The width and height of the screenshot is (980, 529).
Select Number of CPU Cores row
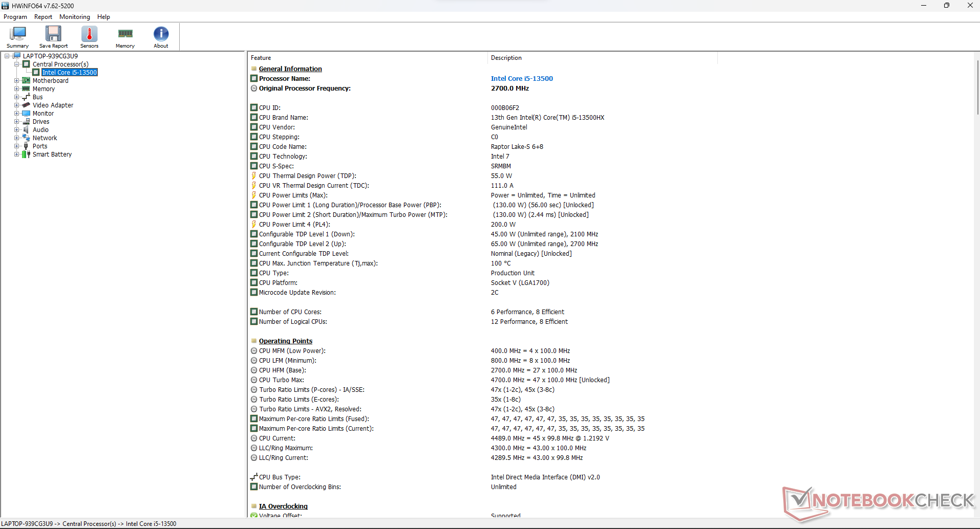click(483, 312)
